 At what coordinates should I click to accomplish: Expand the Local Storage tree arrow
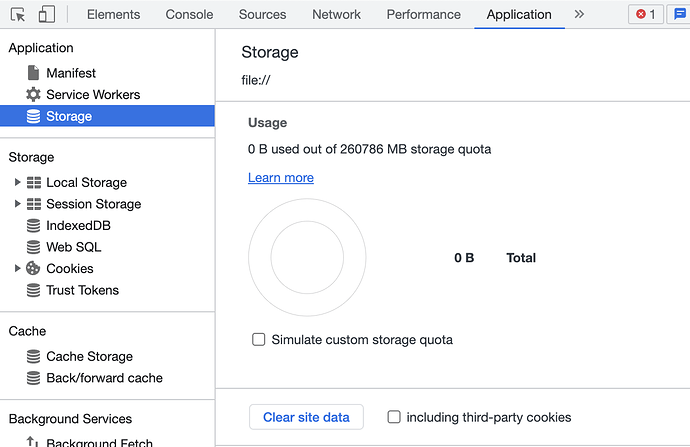coord(17,182)
